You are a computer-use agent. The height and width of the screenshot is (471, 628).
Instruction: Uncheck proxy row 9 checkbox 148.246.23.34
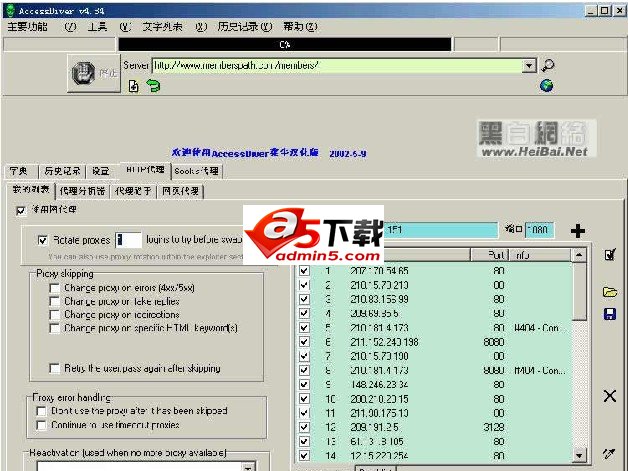(x=304, y=384)
